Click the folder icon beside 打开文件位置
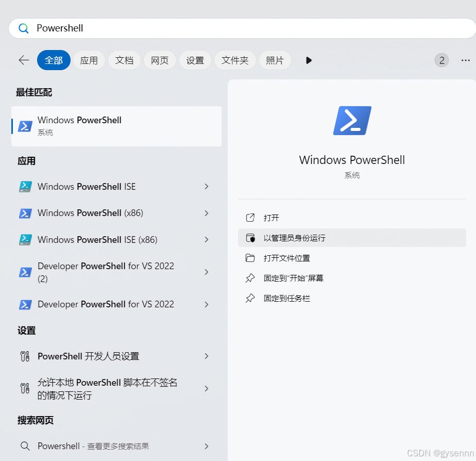Image resolution: width=476 pixels, height=461 pixels. 250,258
